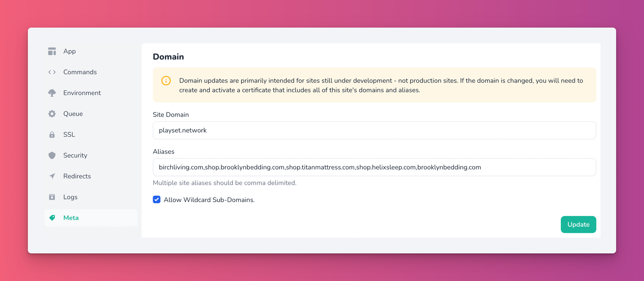Click into the Aliases text field
The width and height of the screenshot is (644, 281).
pyautogui.click(x=374, y=167)
